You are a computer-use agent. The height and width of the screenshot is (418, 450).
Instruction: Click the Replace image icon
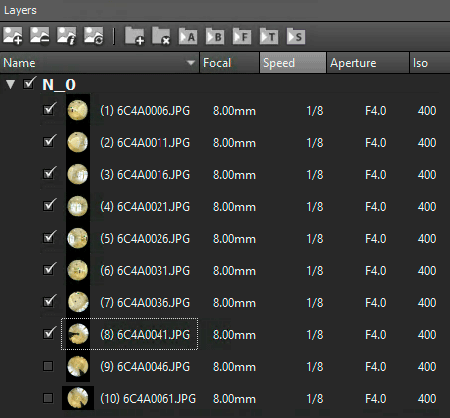(93, 36)
